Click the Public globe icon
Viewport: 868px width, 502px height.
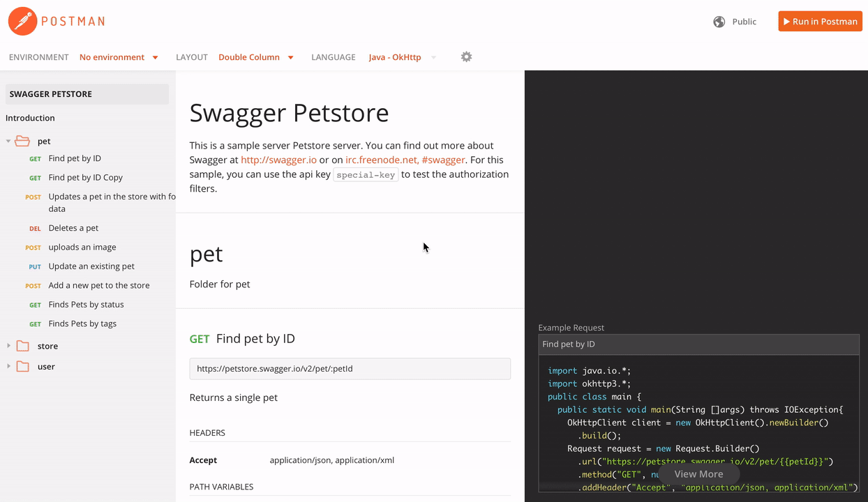pos(719,22)
